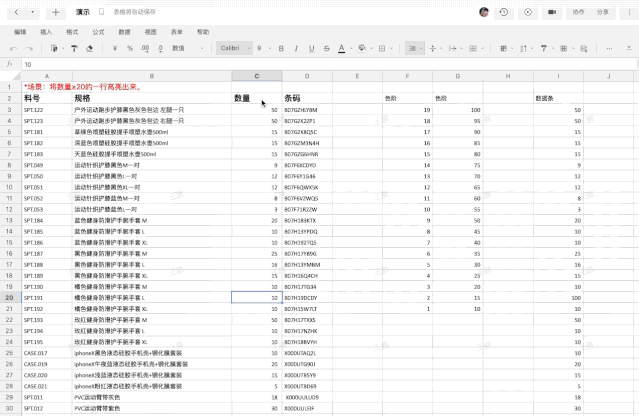
Task: Expand the dropdown arrow beside back button
Action: pos(32,12)
